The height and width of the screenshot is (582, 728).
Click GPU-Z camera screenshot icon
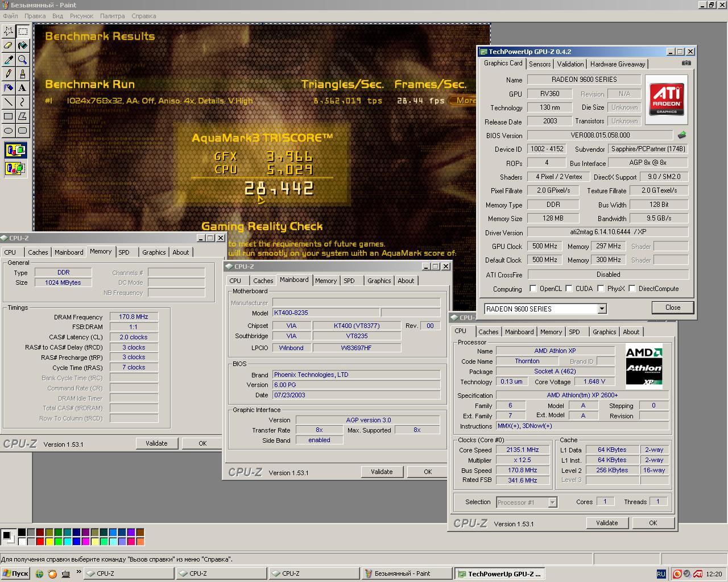pos(686,63)
